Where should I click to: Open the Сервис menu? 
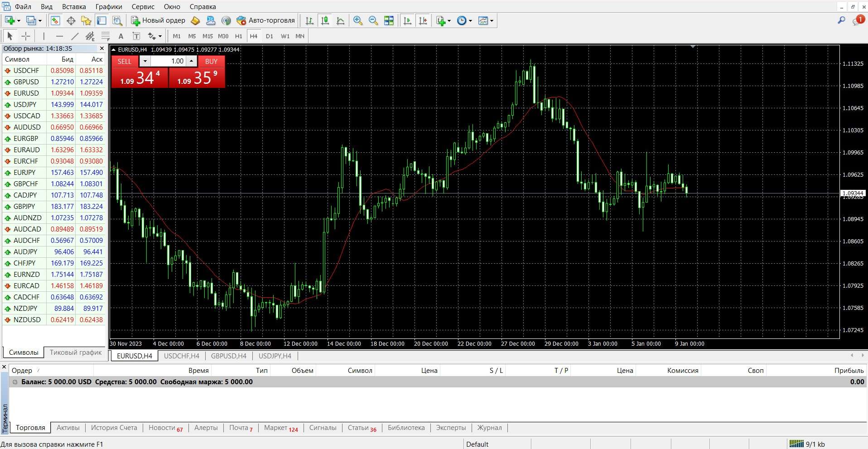tap(143, 6)
